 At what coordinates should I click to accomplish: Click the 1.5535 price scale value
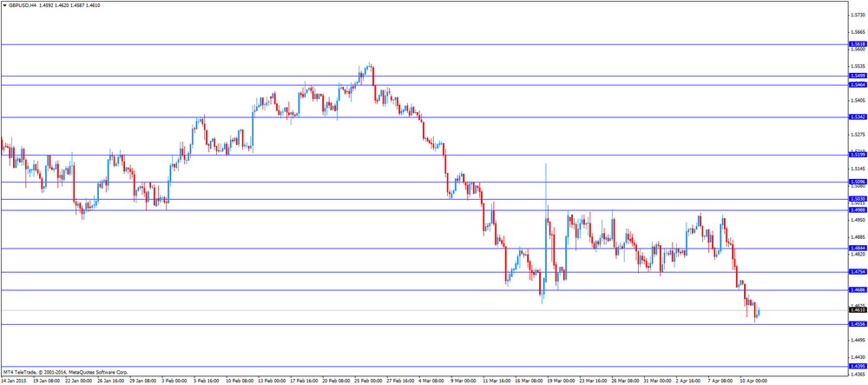click(x=857, y=66)
